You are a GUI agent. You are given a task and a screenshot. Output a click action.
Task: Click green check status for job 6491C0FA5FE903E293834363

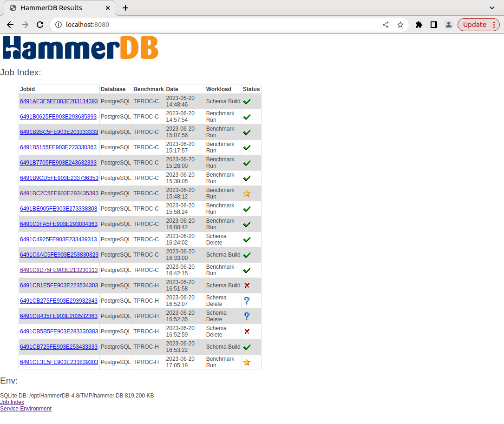tap(247, 224)
